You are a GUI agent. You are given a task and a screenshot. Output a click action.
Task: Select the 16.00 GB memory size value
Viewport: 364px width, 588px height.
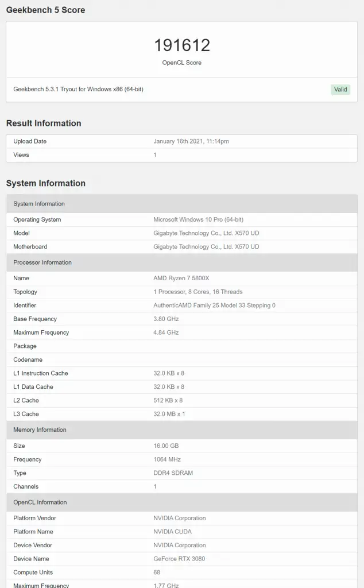click(166, 446)
